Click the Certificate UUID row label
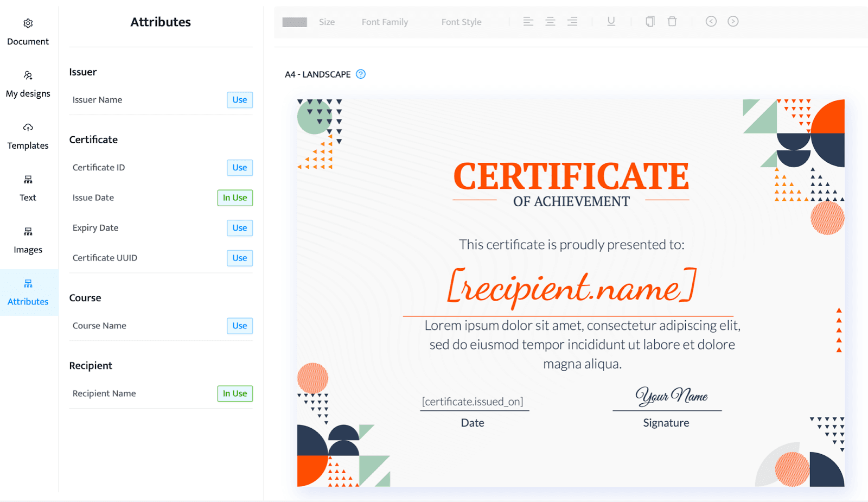 105,258
